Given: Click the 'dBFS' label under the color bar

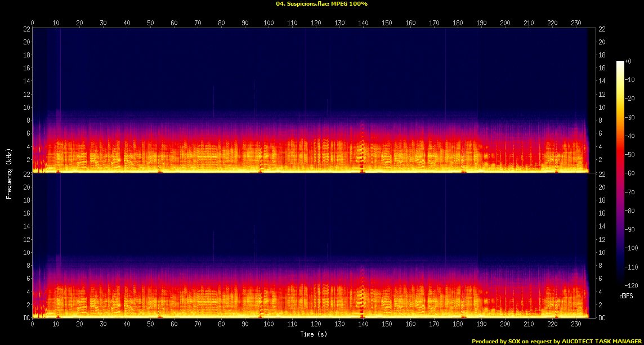Looking at the screenshot, I should coord(626,295).
